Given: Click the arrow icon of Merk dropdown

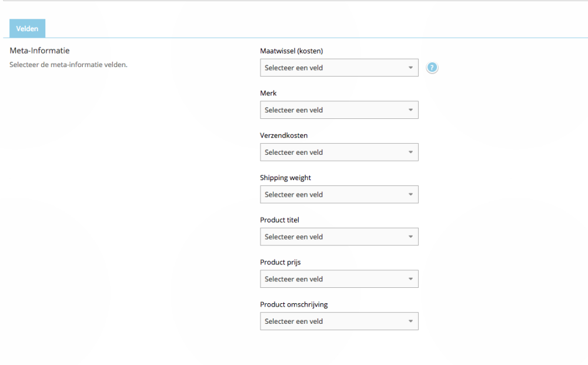Looking at the screenshot, I should 410,110.
